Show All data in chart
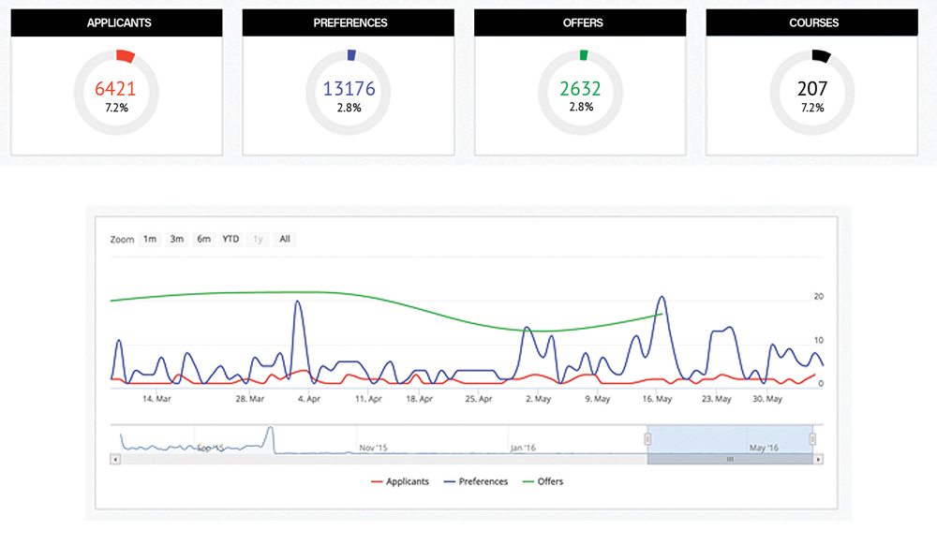937x560 pixels. tap(285, 240)
